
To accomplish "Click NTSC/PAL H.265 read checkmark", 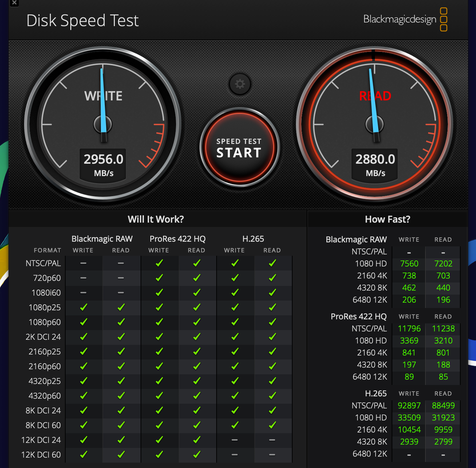I will pyautogui.click(x=272, y=263).
